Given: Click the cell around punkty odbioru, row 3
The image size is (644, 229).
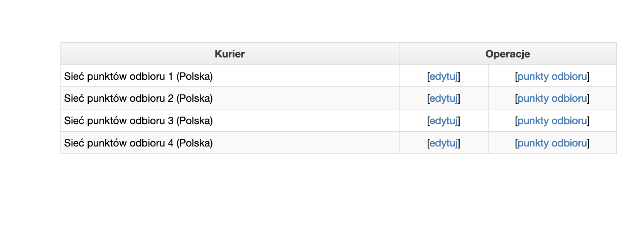Looking at the screenshot, I should click(552, 120).
